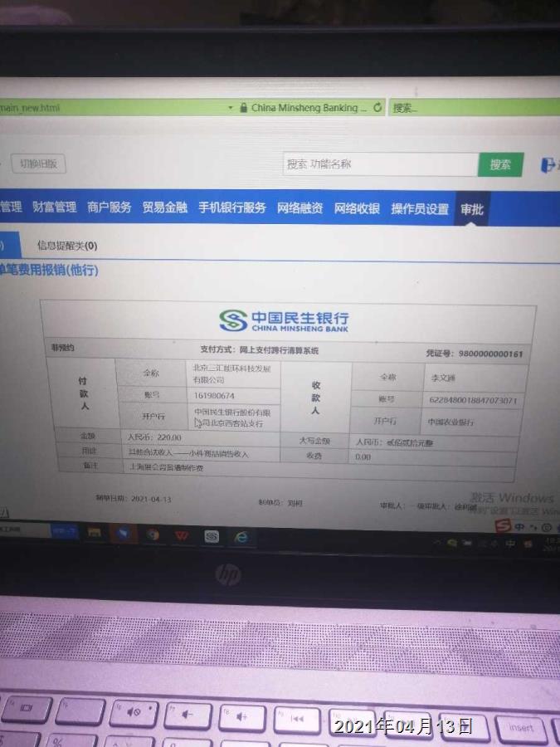Click the payer account number 161980674
The image size is (560, 747).
(214, 395)
